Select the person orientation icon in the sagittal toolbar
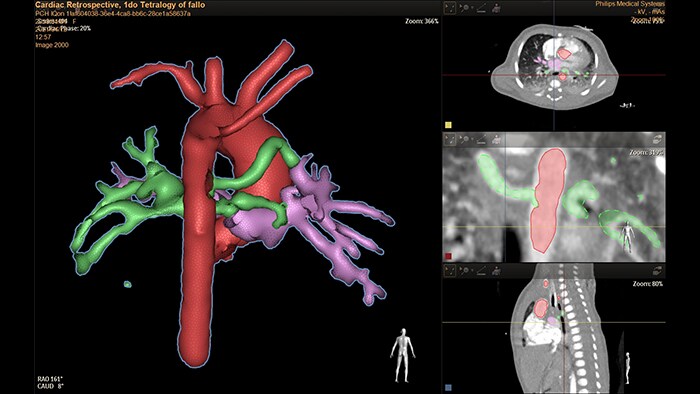This screenshot has height=394, width=700. (496, 270)
